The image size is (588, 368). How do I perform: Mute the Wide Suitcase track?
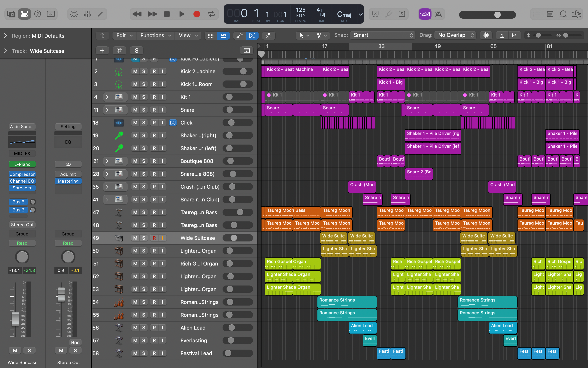[x=135, y=238]
